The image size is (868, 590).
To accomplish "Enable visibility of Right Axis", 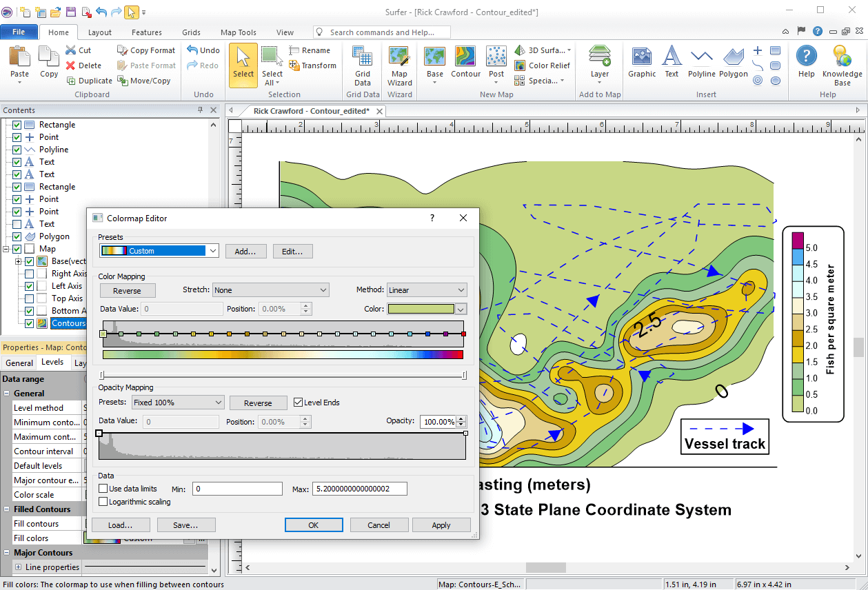I will [30, 274].
